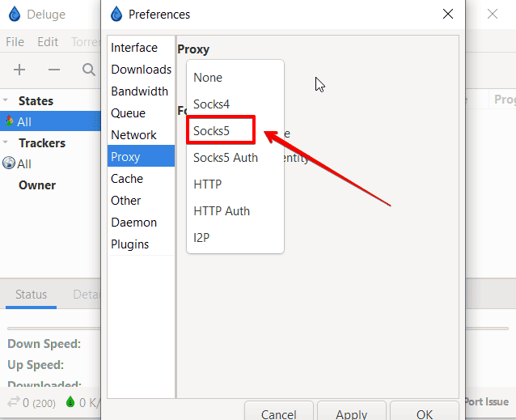Click the Deluge droplet icon in Preferences title
Image resolution: width=516 pixels, height=420 pixels.
[x=116, y=14]
